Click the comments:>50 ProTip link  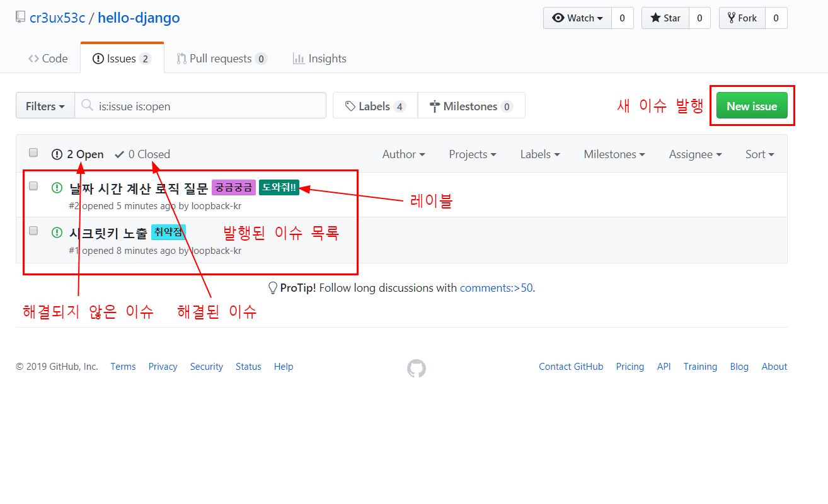coord(496,288)
